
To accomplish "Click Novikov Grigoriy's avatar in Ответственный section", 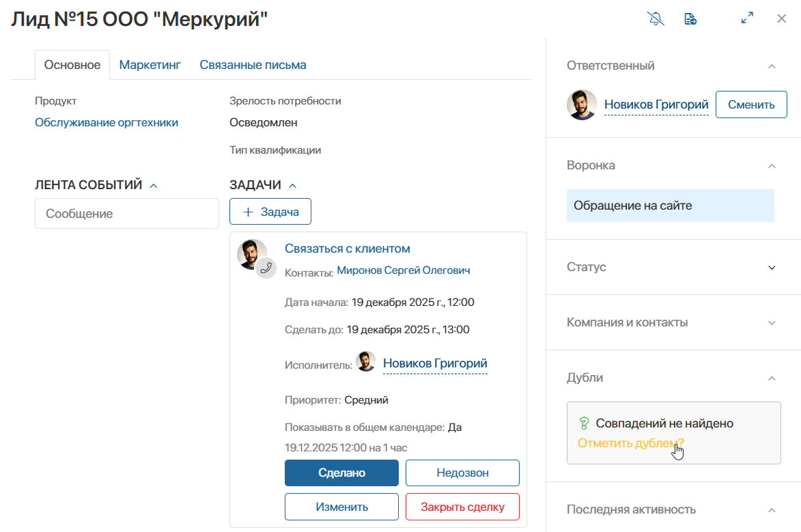I will pos(582,104).
